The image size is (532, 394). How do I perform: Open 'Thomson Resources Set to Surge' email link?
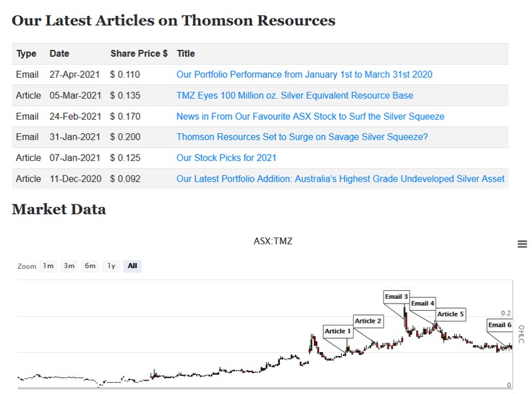click(302, 137)
